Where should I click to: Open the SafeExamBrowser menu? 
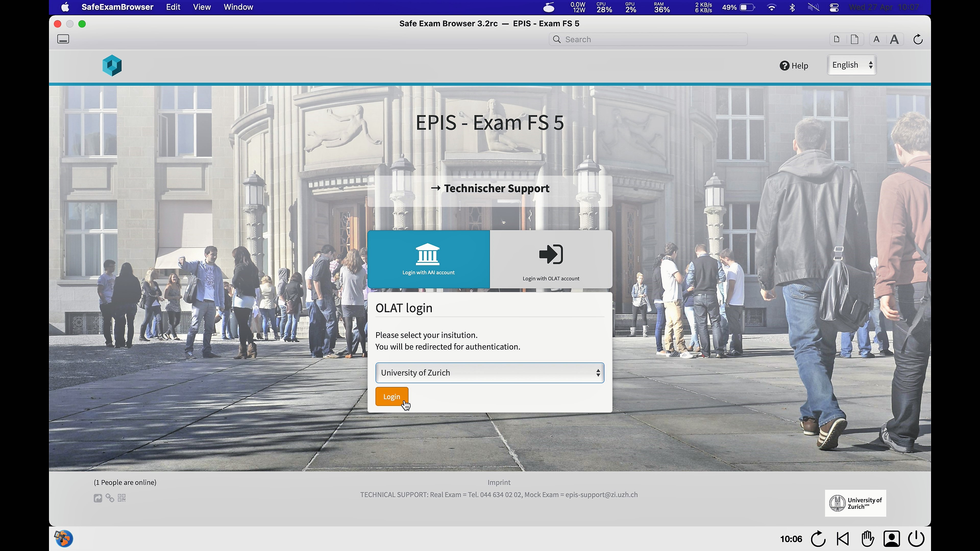117,7
